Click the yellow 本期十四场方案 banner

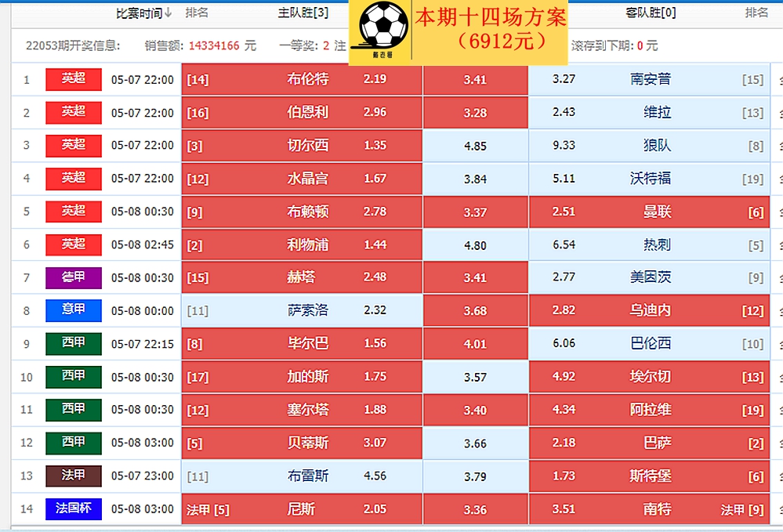[491, 28]
